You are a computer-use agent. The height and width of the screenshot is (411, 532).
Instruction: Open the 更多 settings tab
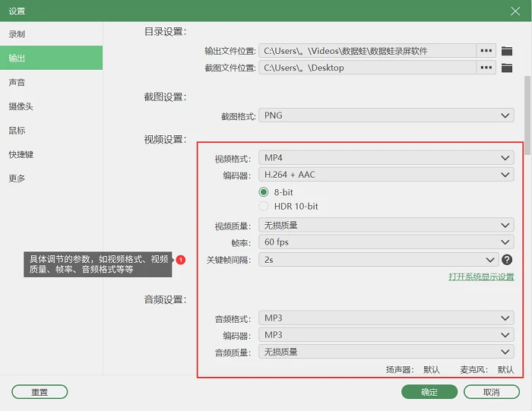51,179
